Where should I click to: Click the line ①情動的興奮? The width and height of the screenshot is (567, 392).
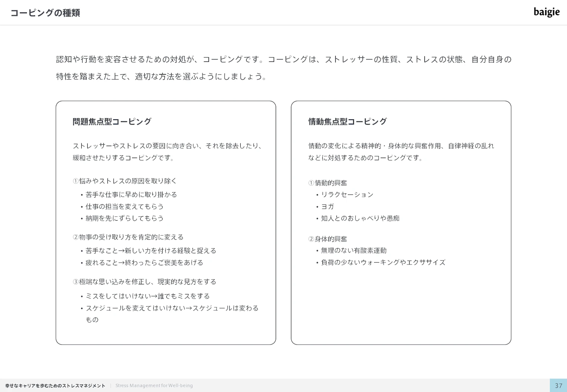328,183
